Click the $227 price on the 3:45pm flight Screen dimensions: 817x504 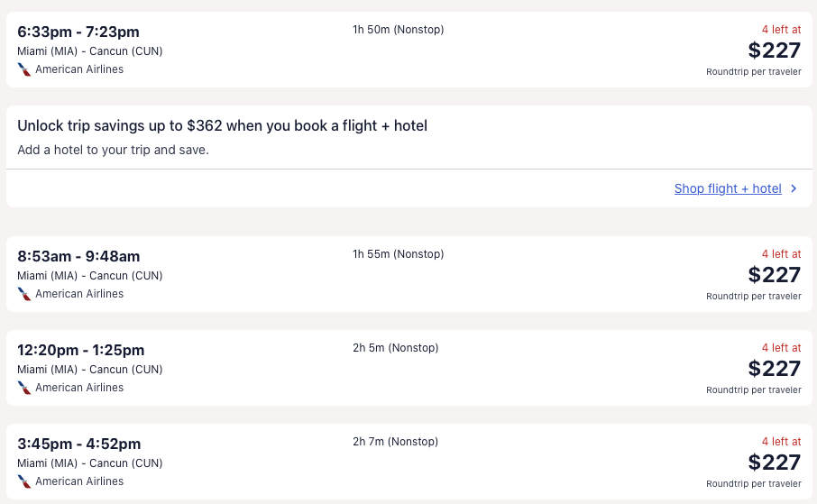(774, 463)
